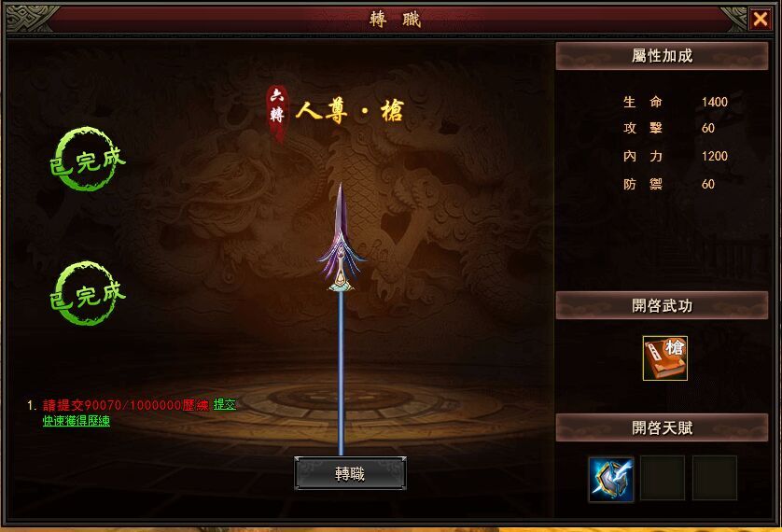Click the second empty talent slot
This screenshot has height=532, width=782.
(663, 478)
